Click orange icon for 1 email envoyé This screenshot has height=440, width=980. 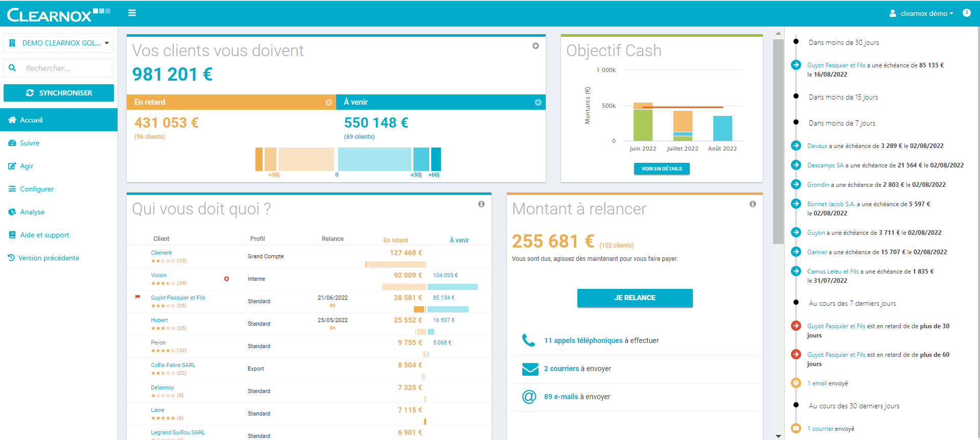tap(796, 383)
